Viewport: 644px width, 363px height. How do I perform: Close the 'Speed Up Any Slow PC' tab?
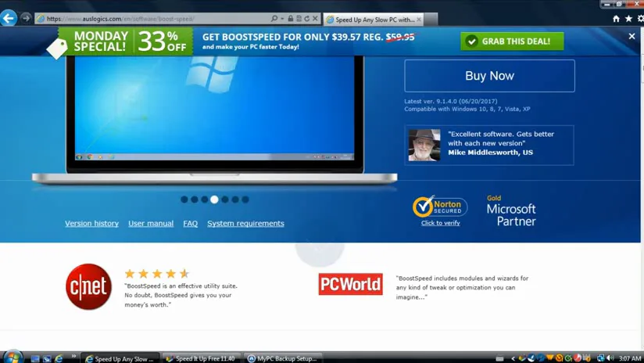[418, 20]
